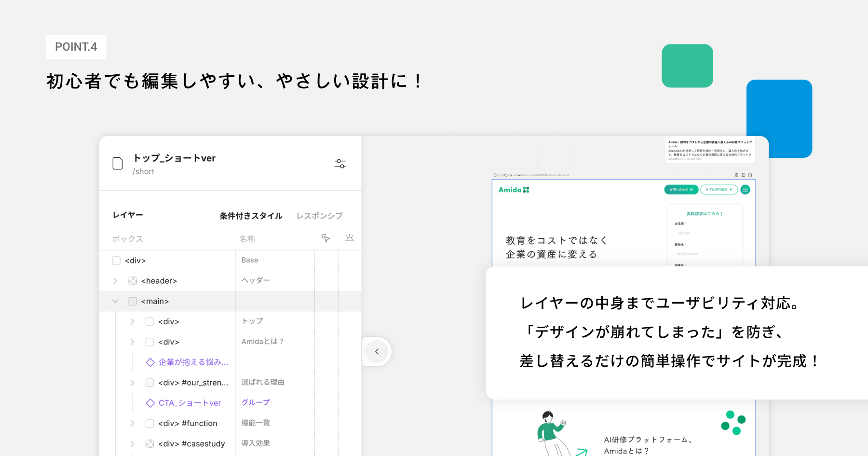
Task: Click the name cell 'Amidaとは？'
Action: [x=263, y=341]
